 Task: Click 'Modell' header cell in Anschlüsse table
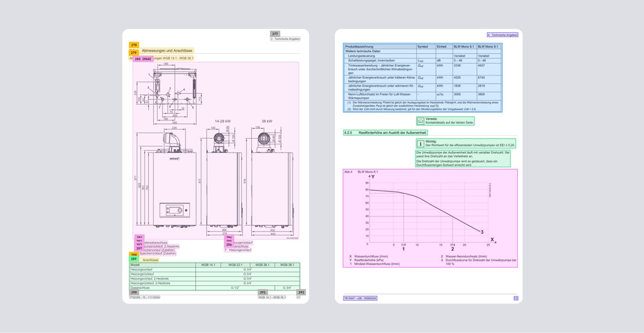pyautogui.click(x=162, y=265)
